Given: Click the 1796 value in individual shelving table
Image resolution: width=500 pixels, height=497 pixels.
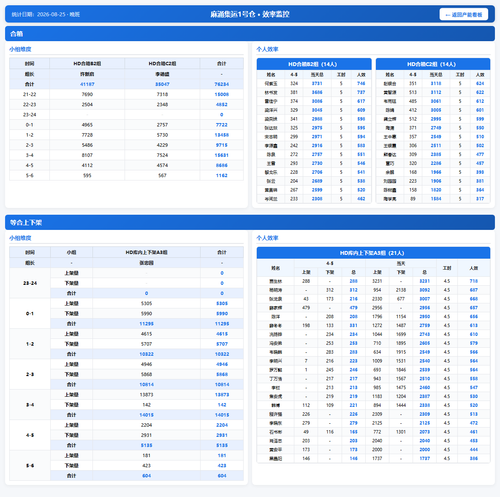Looking at the screenshot, I should (x=377, y=316).
